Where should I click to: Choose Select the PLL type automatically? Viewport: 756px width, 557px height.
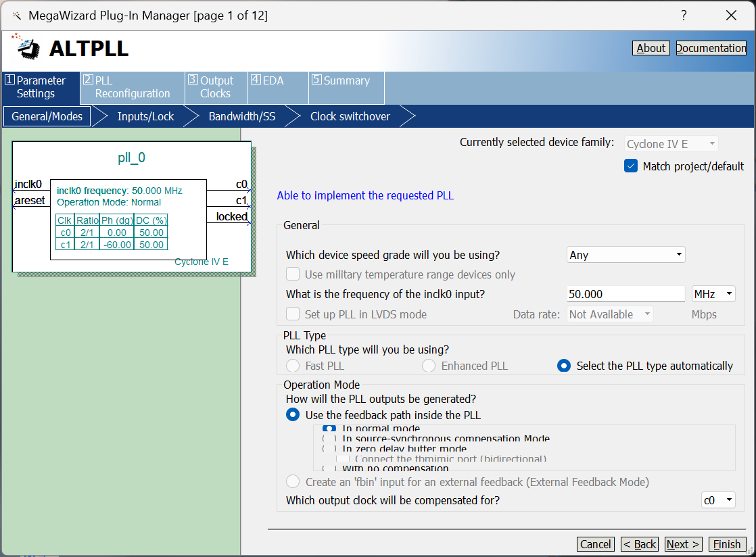tap(564, 366)
